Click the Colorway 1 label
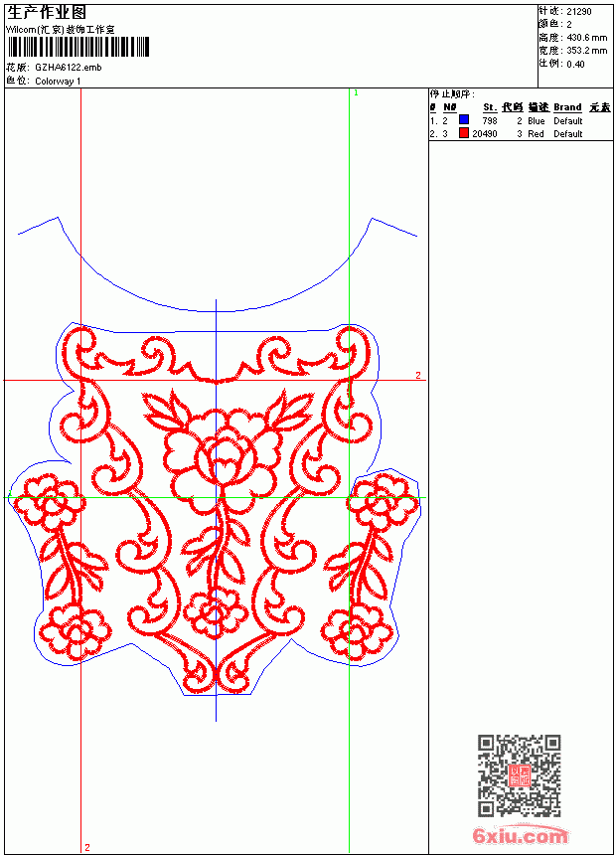Image resolution: width=616 pixels, height=855 pixels. click(x=58, y=82)
